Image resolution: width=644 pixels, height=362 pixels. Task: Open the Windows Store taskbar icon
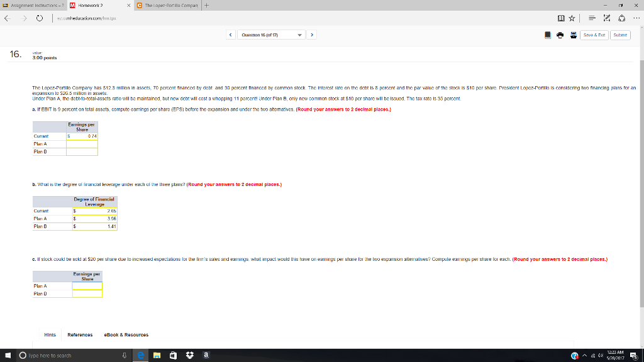click(174, 356)
